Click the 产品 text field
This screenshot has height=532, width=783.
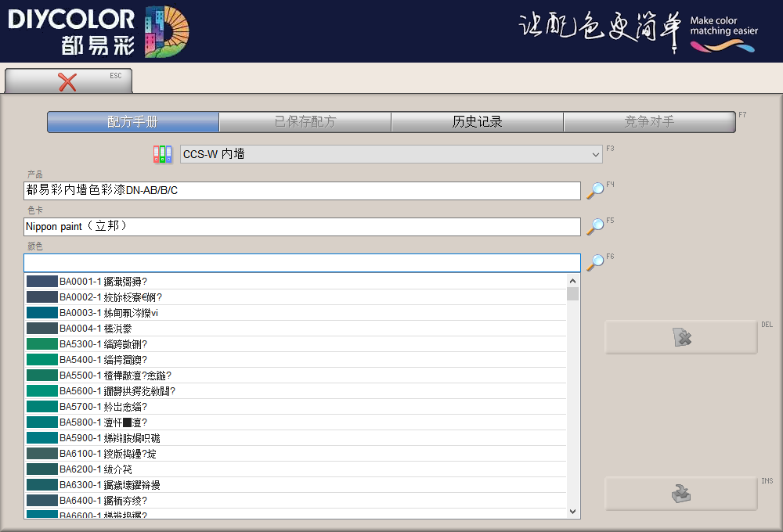[302, 190]
